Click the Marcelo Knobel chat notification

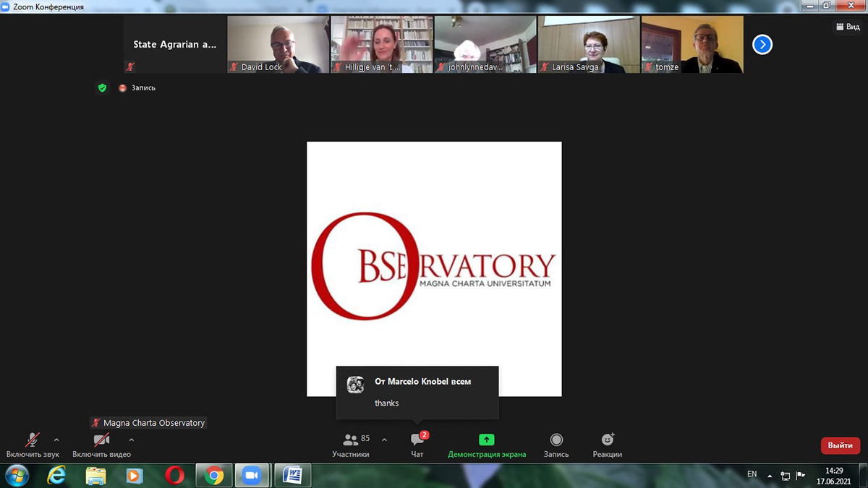[x=417, y=392]
